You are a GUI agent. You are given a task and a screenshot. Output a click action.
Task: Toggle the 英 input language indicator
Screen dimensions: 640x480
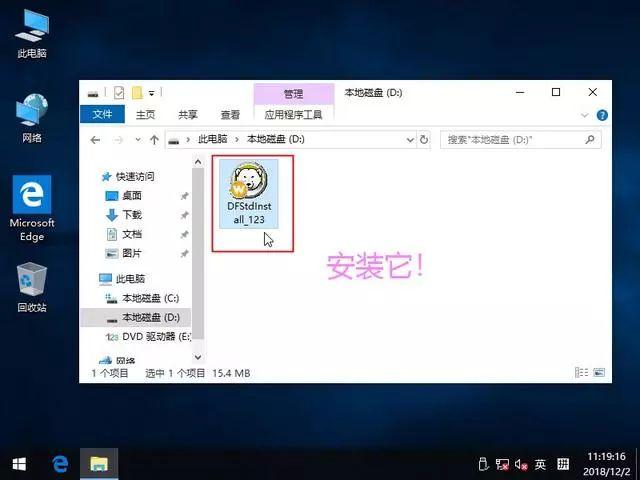540,464
